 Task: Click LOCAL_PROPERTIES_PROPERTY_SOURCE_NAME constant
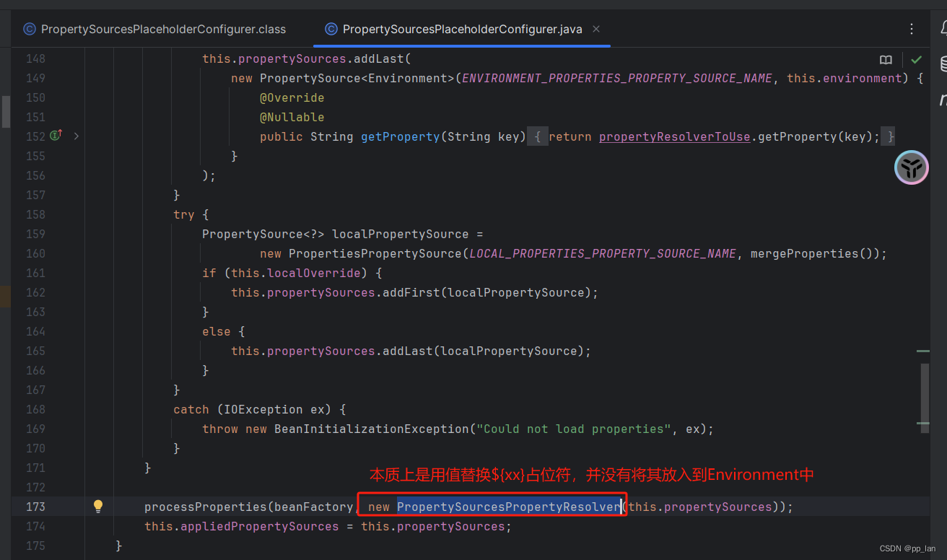[x=603, y=253]
